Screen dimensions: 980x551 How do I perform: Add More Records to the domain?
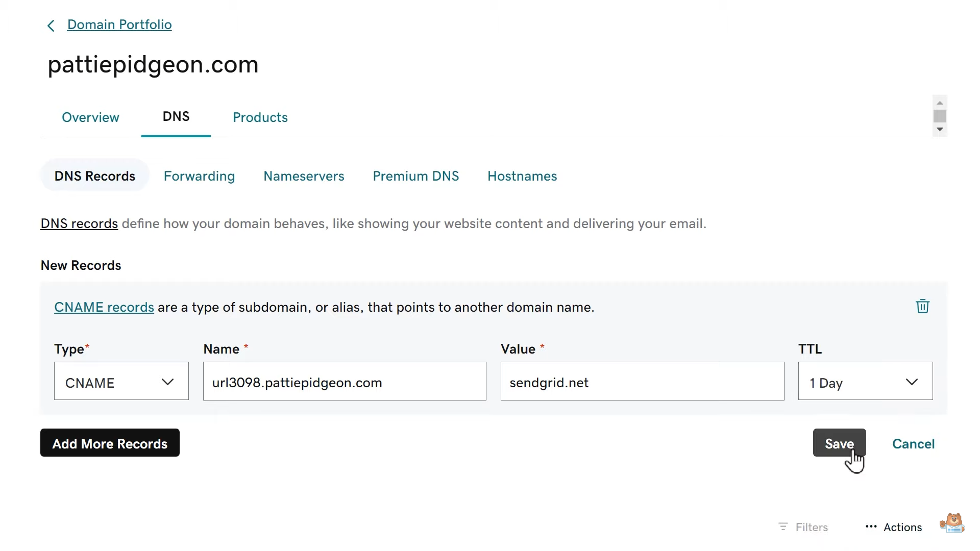click(x=109, y=443)
